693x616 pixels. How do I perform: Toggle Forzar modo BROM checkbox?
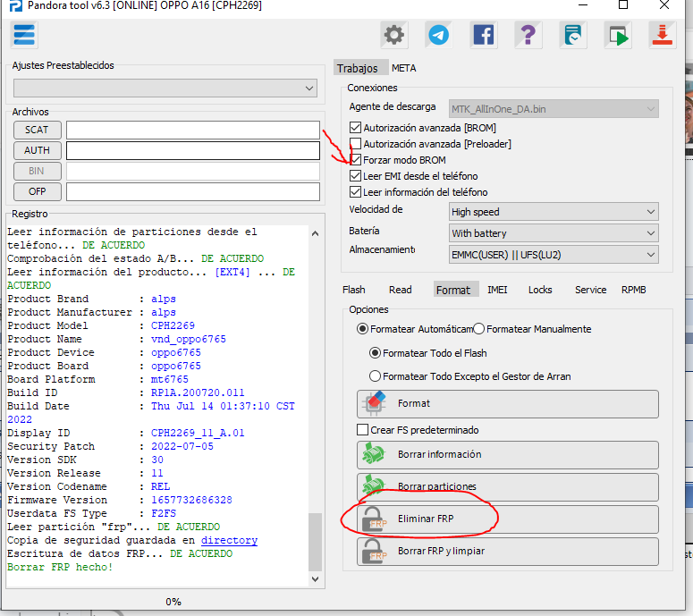click(355, 159)
